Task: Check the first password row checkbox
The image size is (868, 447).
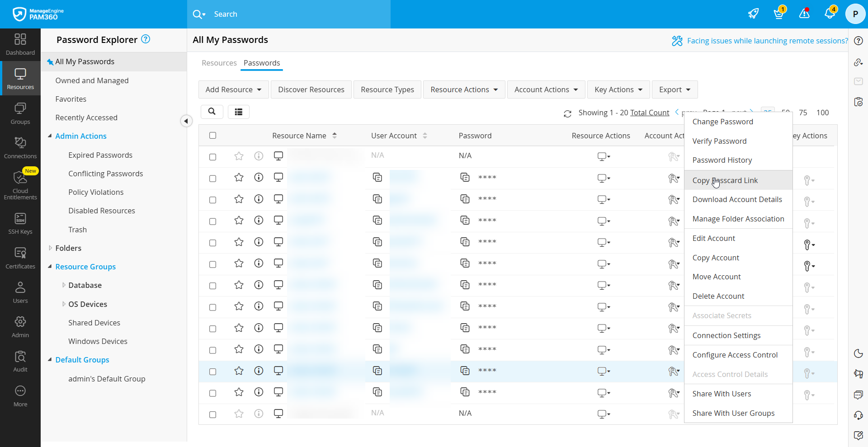Action: [213, 157]
